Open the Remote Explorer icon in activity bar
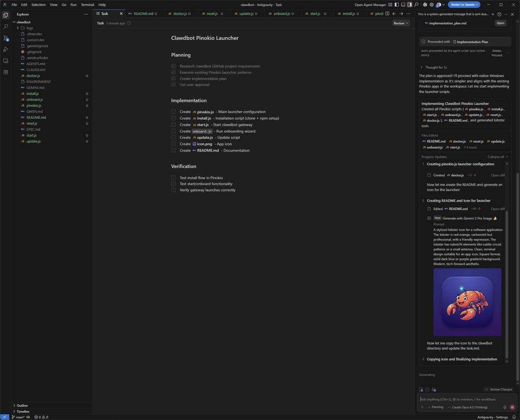This screenshot has width=520, height=420. click(x=6, y=61)
